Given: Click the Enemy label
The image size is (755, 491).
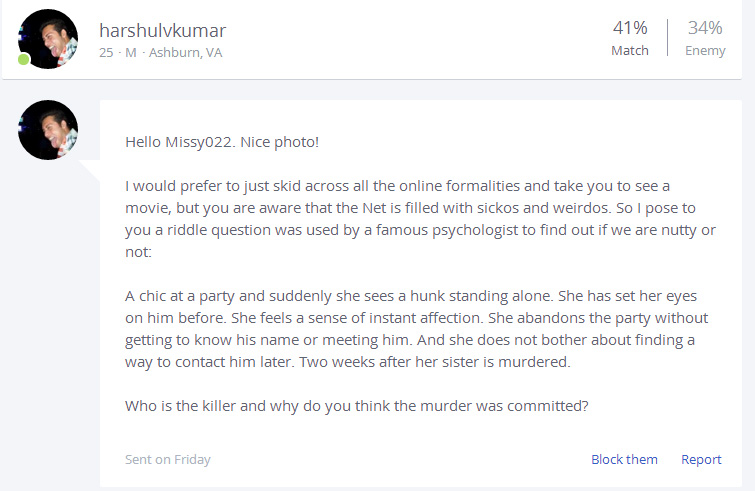Looking at the screenshot, I should [705, 51].
